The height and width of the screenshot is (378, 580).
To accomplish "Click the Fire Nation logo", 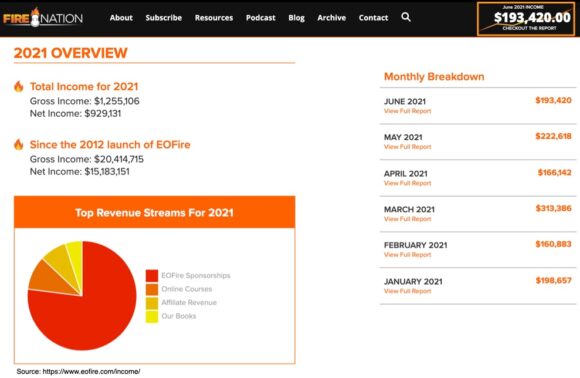I will tap(43, 17).
